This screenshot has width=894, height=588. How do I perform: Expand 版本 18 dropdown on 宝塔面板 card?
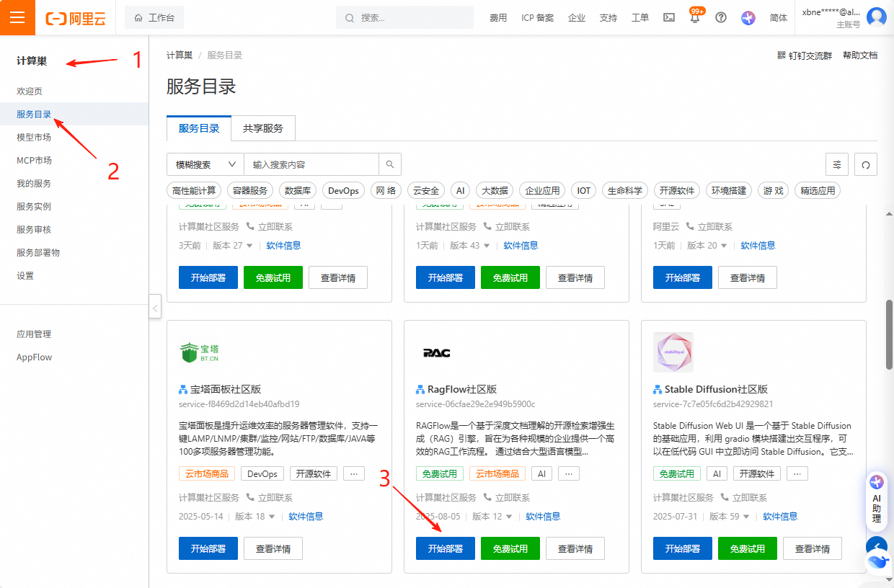(255, 516)
